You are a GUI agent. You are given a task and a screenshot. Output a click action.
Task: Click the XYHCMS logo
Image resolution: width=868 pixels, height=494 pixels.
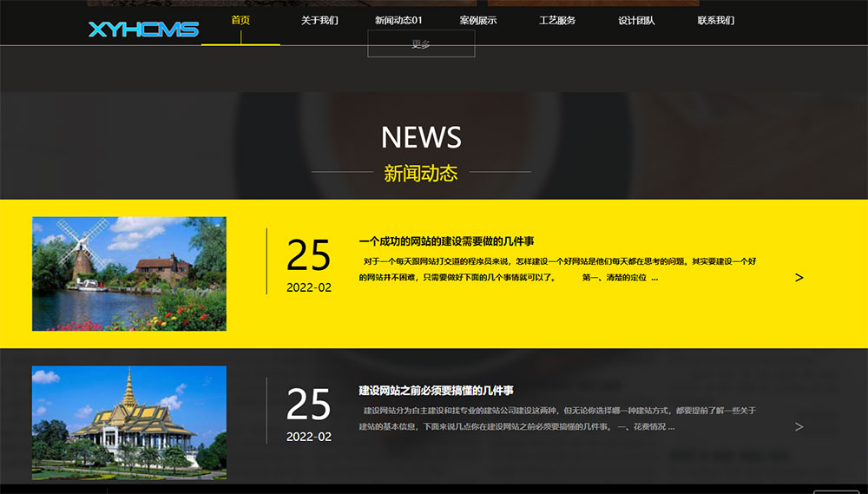tap(143, 30)
